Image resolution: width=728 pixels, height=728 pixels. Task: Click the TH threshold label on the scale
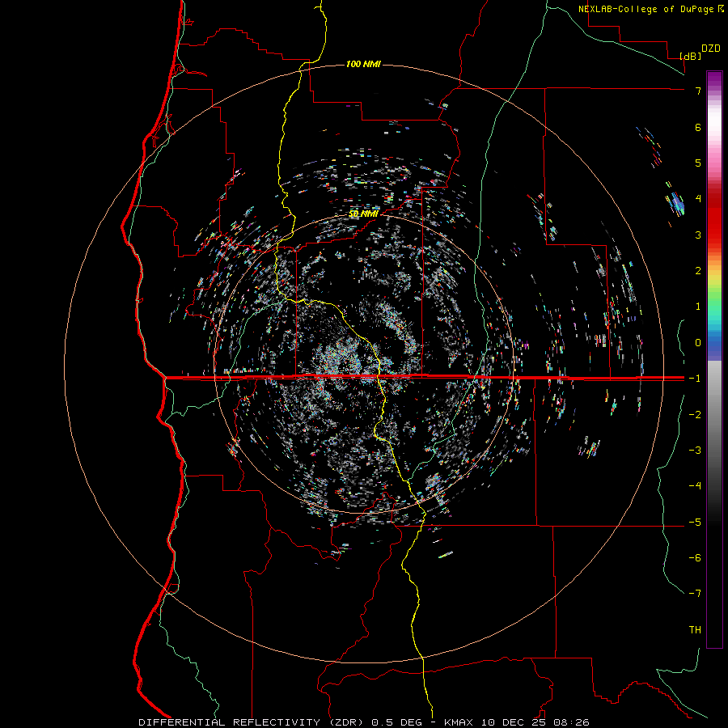[695, 629]
